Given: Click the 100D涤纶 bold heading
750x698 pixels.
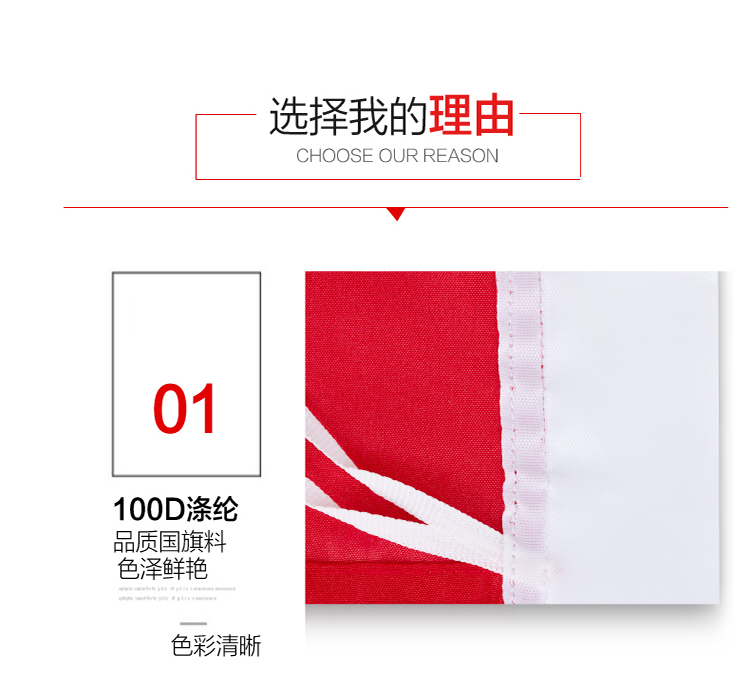Looking at the screenshot, I should tap(176, 509).
